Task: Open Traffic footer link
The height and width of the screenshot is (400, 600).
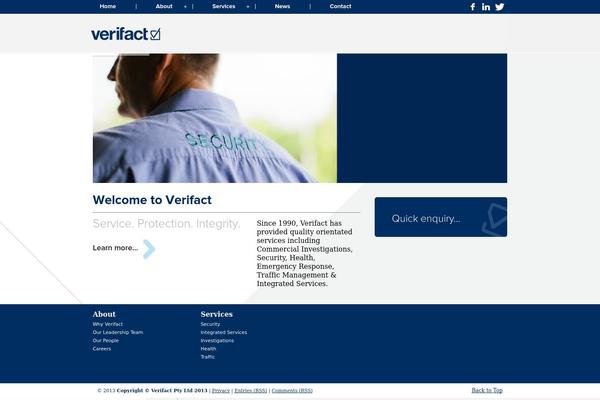Action: point(208,357)
